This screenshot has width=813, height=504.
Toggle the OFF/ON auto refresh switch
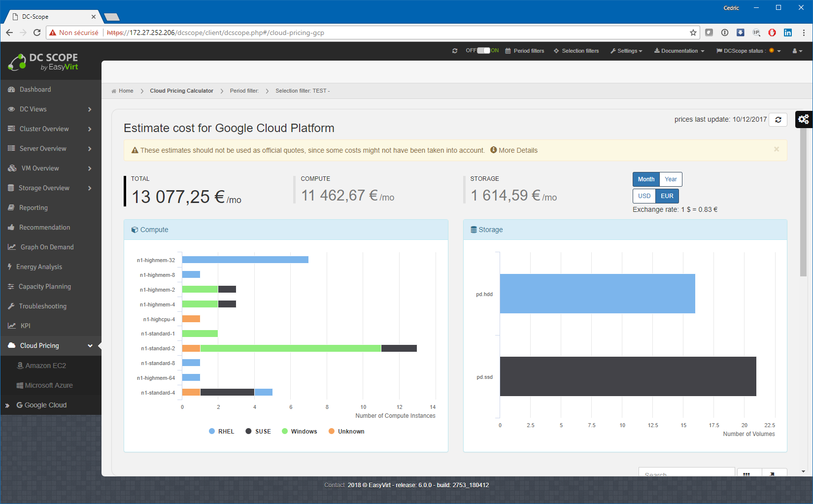point(483,51)
